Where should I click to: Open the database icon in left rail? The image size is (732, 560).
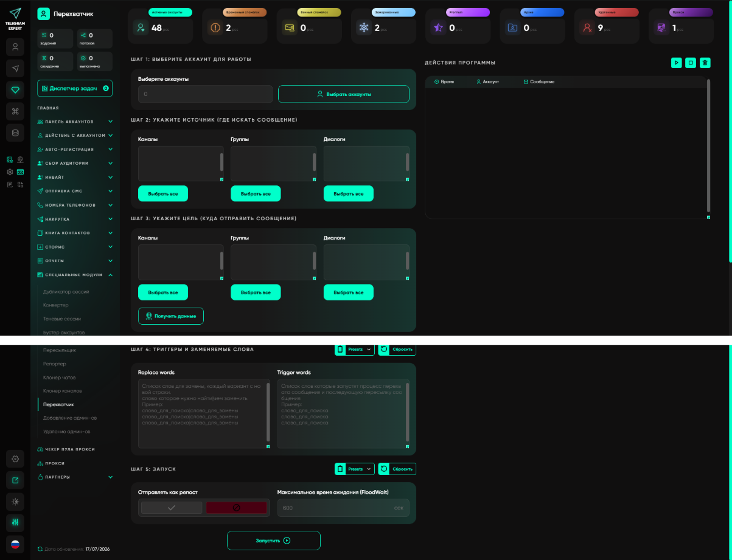[x=15, y=133]
